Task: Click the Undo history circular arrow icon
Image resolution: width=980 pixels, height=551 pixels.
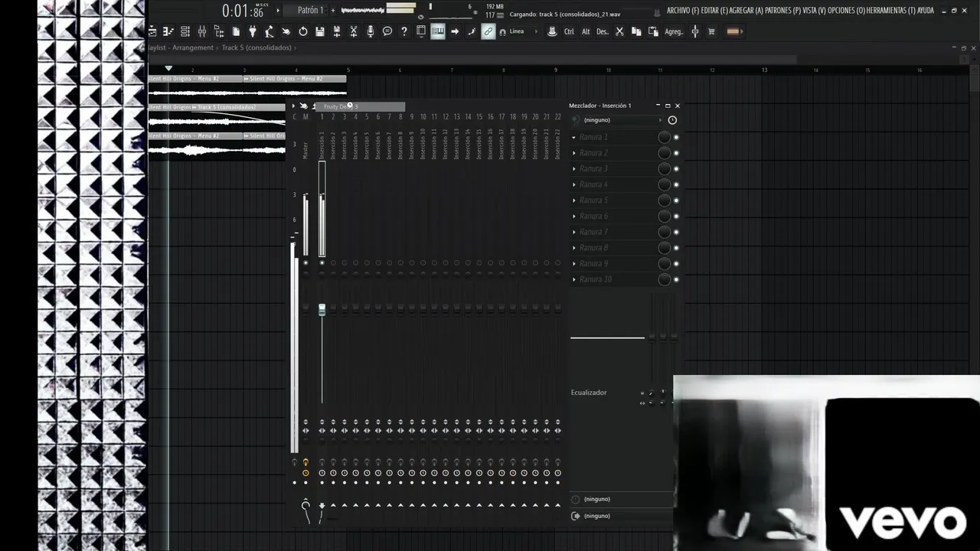Action: [x=303, y=31]
